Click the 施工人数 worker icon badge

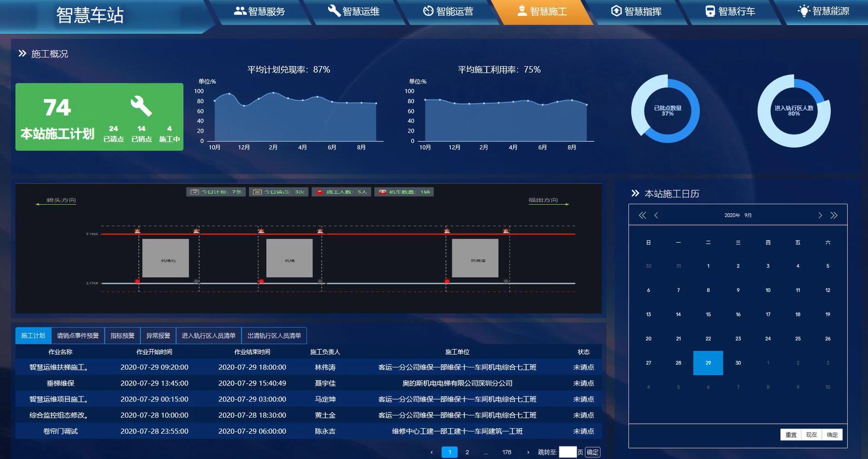click(320, 192)
